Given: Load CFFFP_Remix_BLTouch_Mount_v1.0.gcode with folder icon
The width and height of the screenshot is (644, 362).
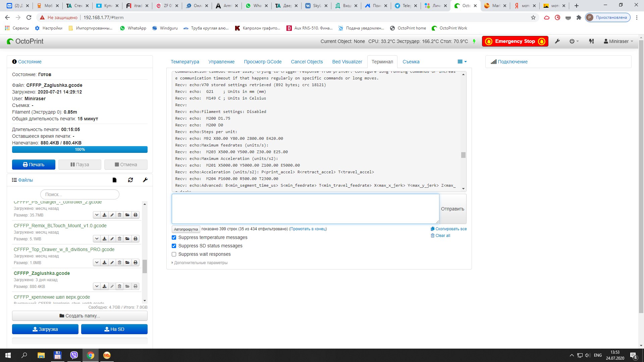Looking at the screenshot, I should click(127, 239).
